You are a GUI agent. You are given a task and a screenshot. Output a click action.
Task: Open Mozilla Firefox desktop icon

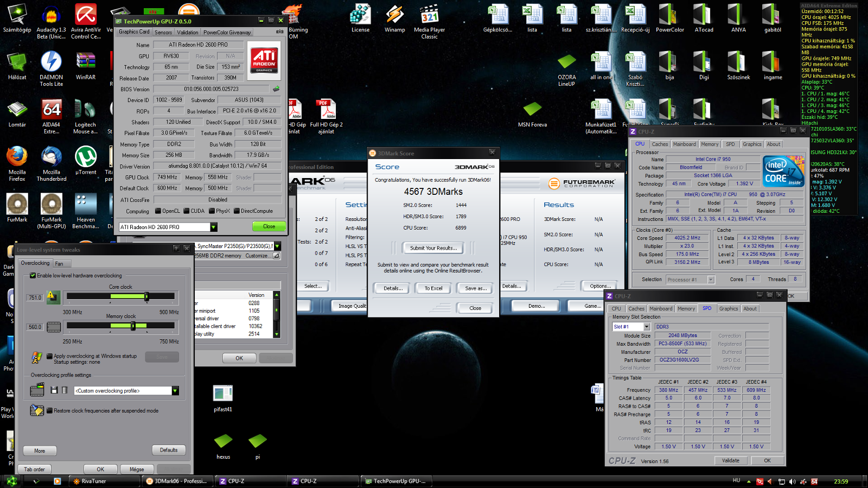17,164
